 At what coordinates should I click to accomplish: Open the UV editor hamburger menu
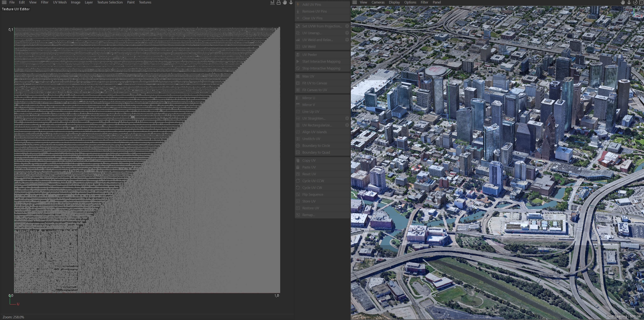point(4,2)
